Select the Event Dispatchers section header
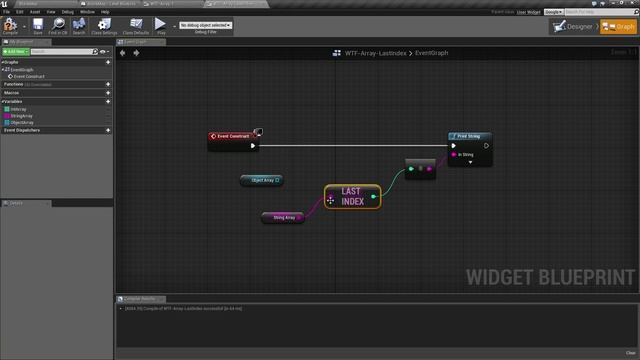 pyautogui.click(x=22, y=130)
